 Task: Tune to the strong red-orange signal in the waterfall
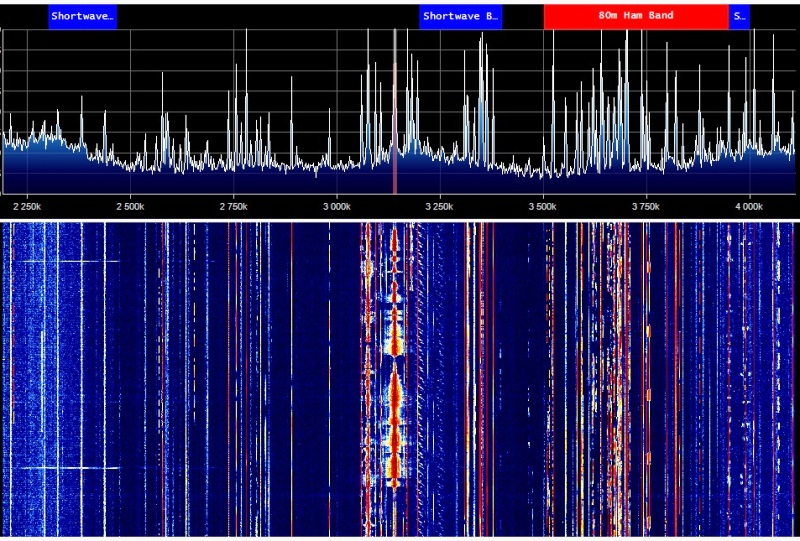coord(394,357)
